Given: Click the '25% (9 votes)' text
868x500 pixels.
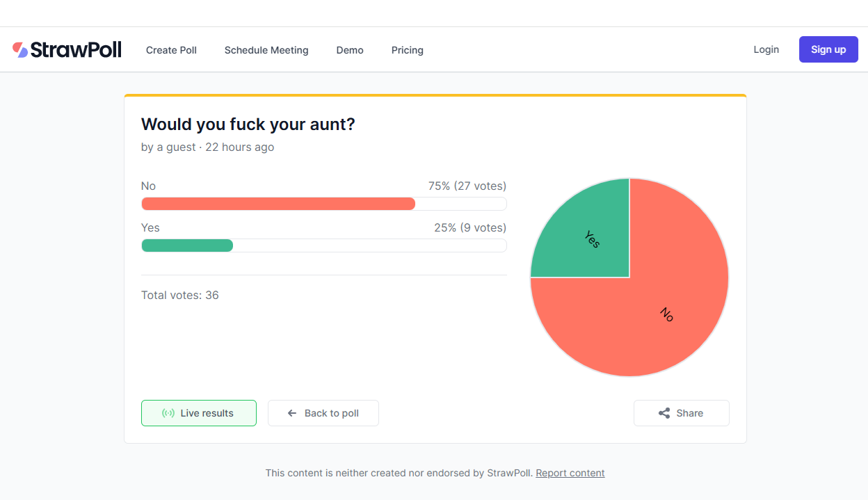Looking at the screenshot, I should pos(470,228).
